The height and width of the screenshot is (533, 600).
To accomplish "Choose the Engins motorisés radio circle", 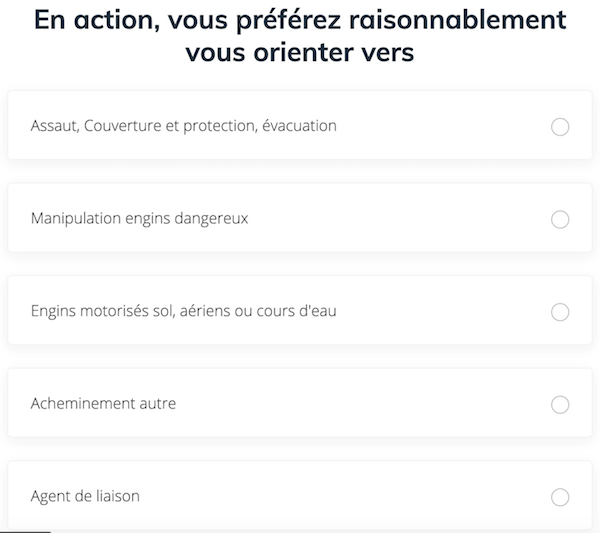I will 560,312.
